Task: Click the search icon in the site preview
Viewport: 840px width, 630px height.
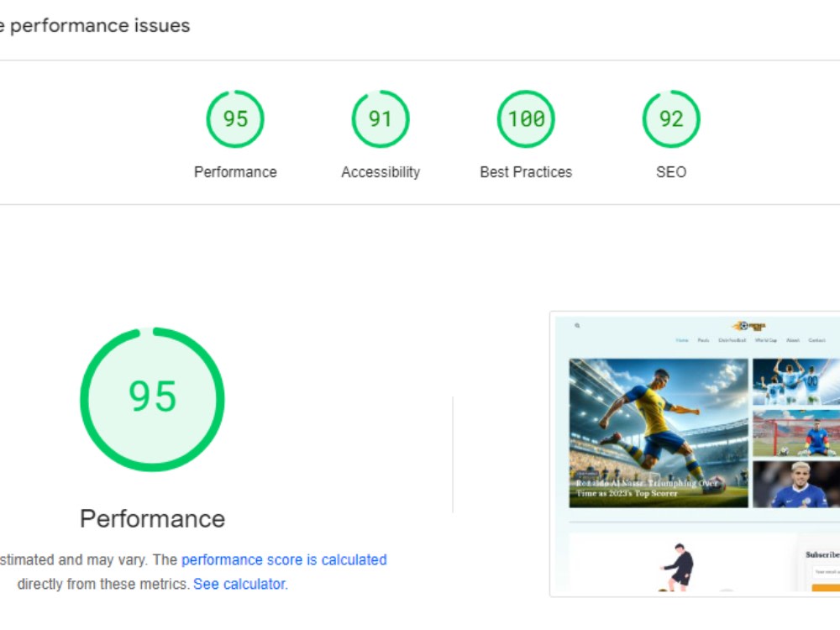Action: click(x=577, y=325)
